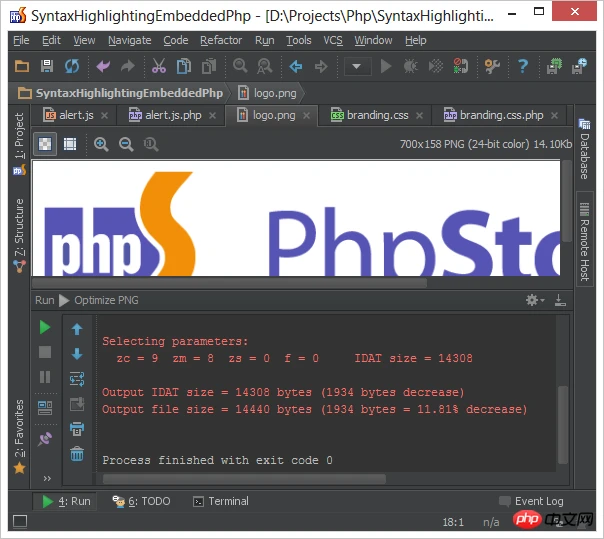Image resolution: width=604 pixels, height=539 pixels.
Task: Click the rightmost upload toolbar icon
Action: (579, 66)
